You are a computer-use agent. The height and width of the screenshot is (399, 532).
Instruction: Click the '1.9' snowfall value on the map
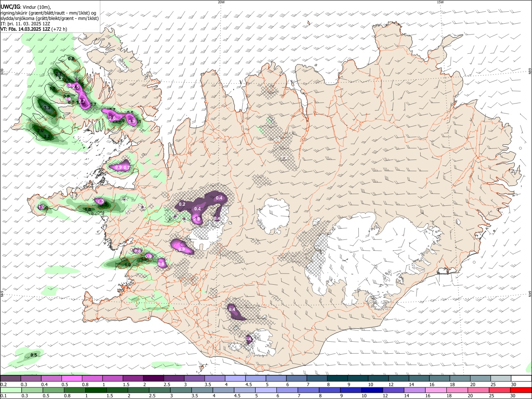pyautogui.click(x=132, y=122)
